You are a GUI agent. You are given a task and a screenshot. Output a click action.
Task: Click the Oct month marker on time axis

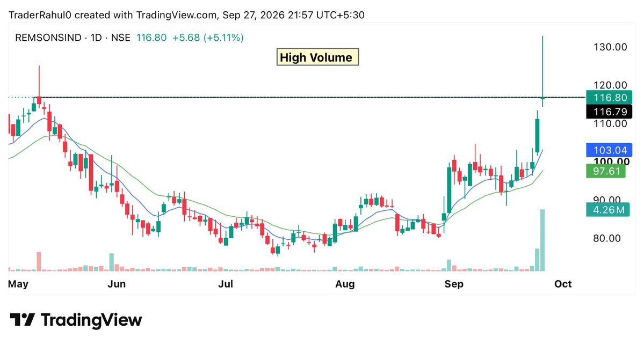(563, 284)
